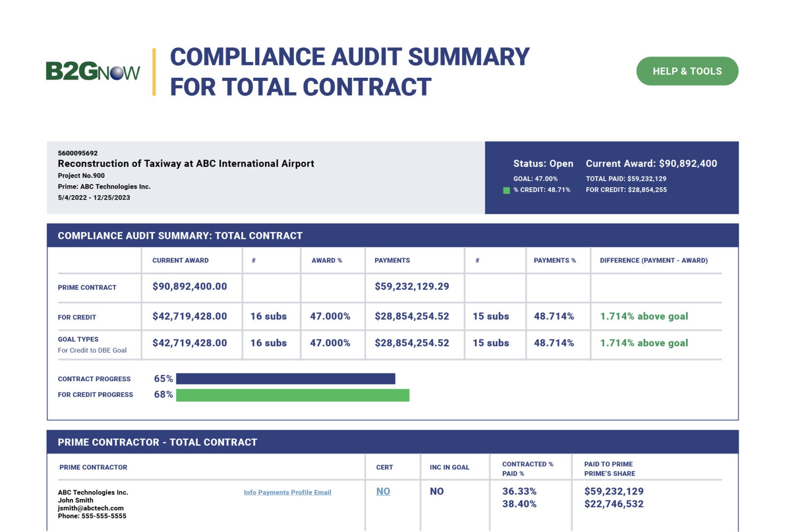Click the Current Award column header
This screenshot has height=532, width=785.
tap(180, 260)
